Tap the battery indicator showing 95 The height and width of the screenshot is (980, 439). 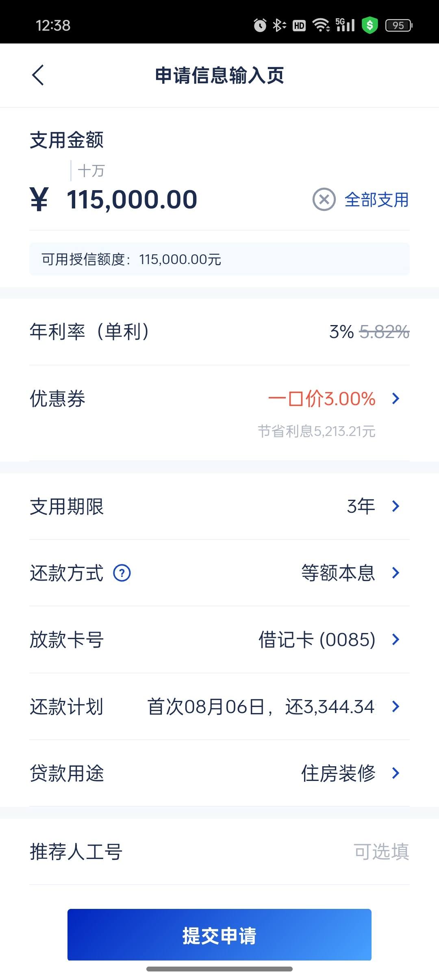(399, 25)
